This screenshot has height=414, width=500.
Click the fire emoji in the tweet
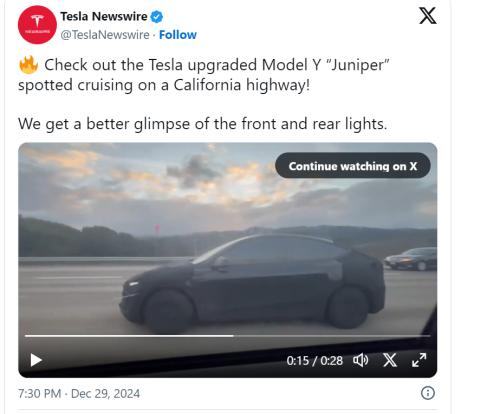28,65
